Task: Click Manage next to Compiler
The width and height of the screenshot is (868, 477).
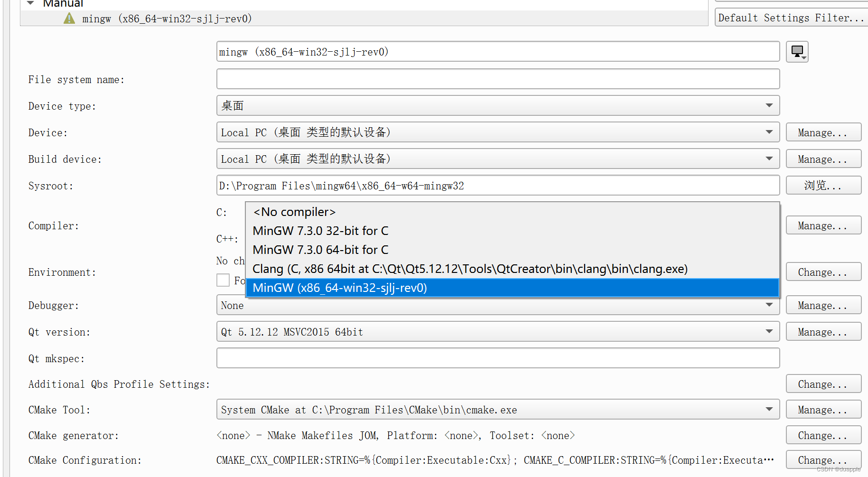Action: point(823,225)
